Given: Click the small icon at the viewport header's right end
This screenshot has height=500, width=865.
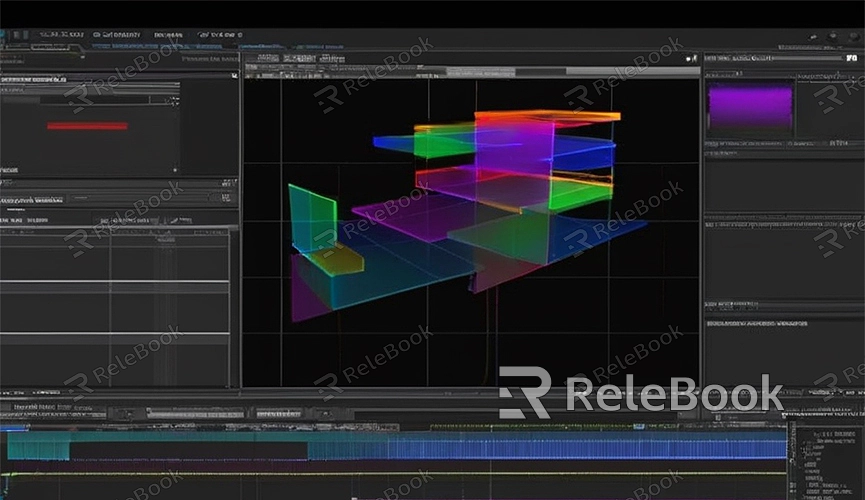Looking at the screenshot, I should pyautogui.click(x=691, y=58).
